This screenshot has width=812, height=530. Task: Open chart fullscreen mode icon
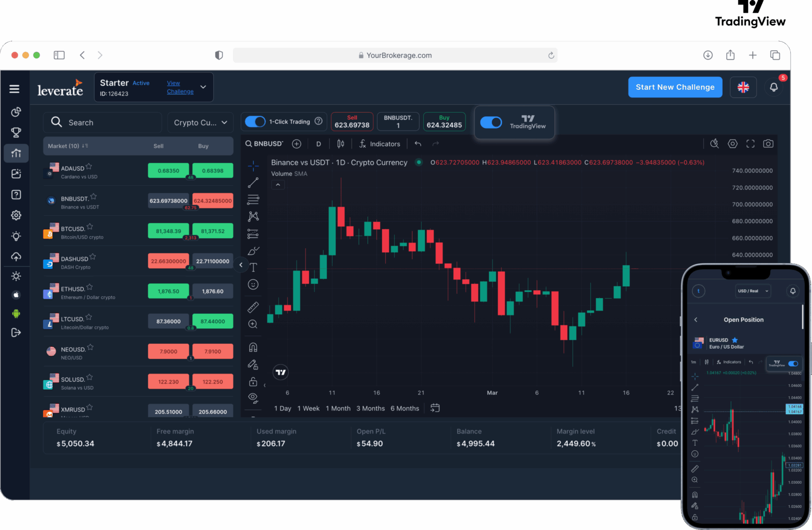(x=751, y=144)
